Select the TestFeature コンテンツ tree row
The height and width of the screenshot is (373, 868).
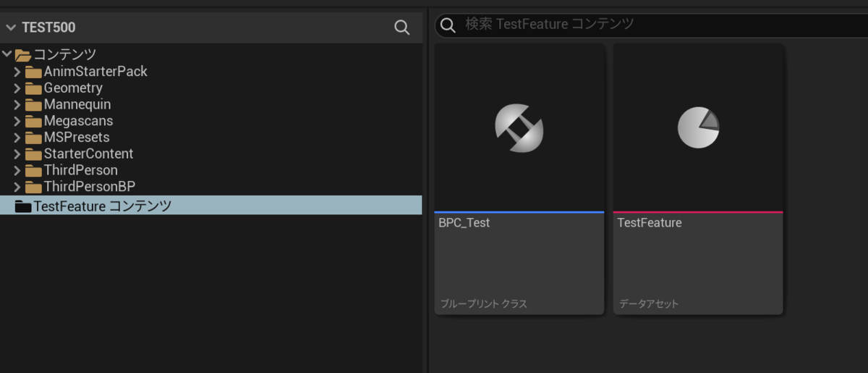[211, 206]
